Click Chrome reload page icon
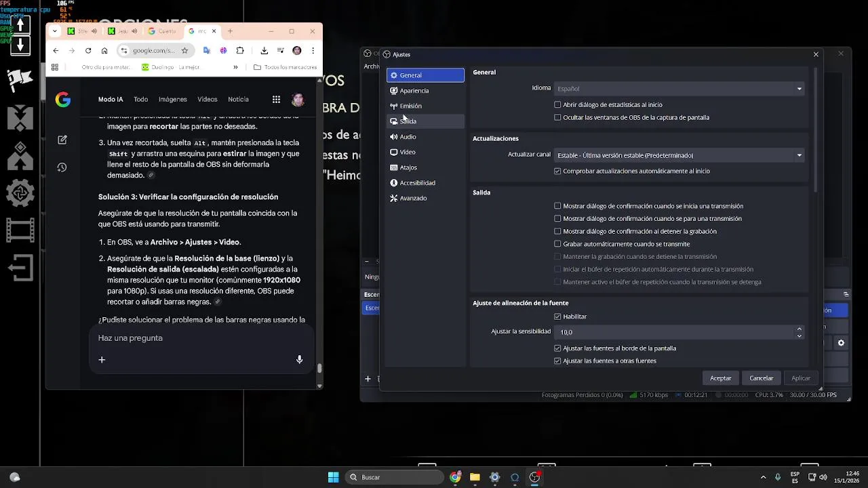Screen dimensions: 868x488 click(x=88, y=51)
